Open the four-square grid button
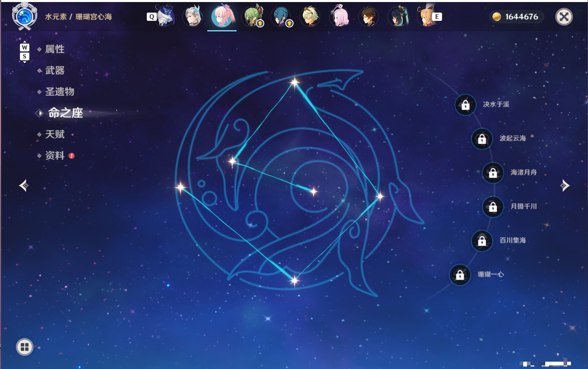Screen dimensions: 588x369 (24, 347)
